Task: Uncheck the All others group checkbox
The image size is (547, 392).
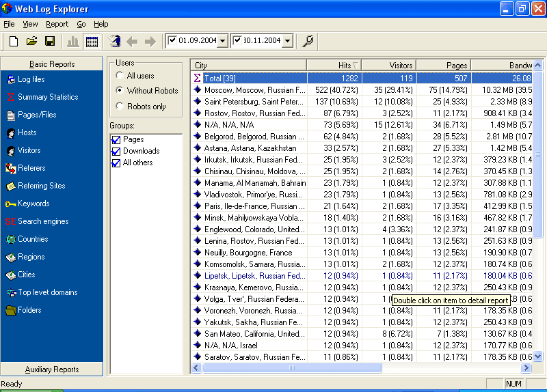Action: [x=116, y=163]
